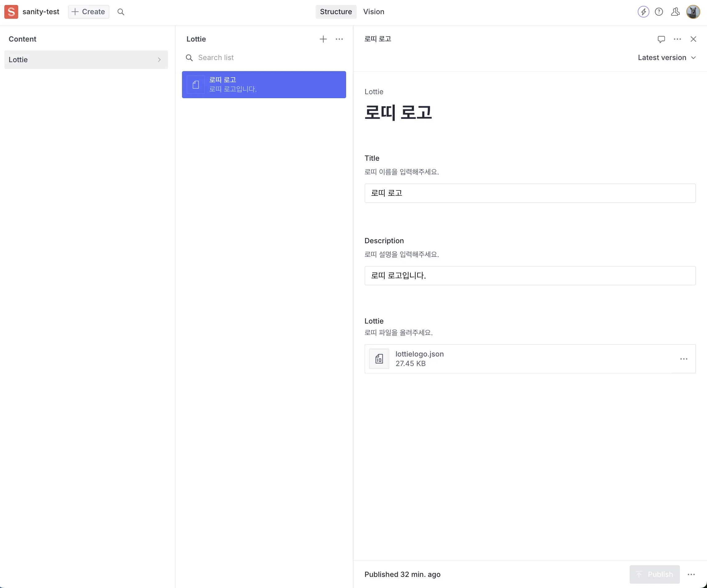Select the 로띠 로고 document in list
Viewport: 707px width, 588px height.
click(264, 84)
